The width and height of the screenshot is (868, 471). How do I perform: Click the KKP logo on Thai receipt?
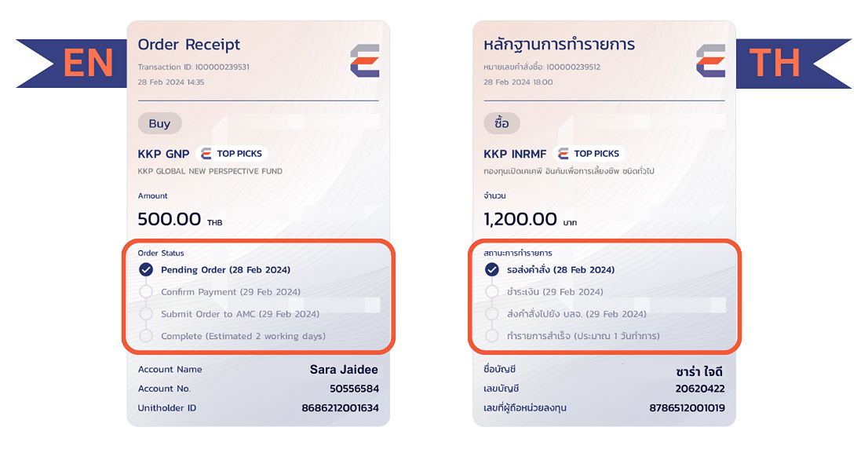tap(711, 61)
